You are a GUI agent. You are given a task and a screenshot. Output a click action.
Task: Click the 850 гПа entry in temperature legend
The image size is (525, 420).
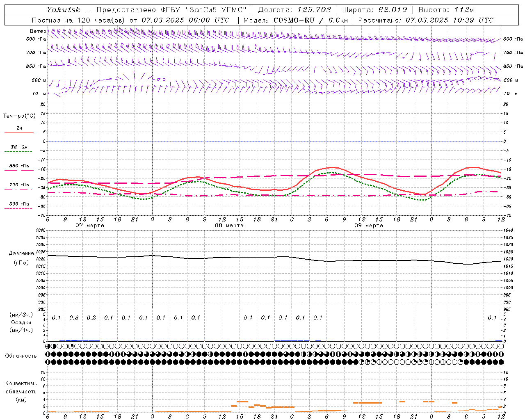(19, 166)
